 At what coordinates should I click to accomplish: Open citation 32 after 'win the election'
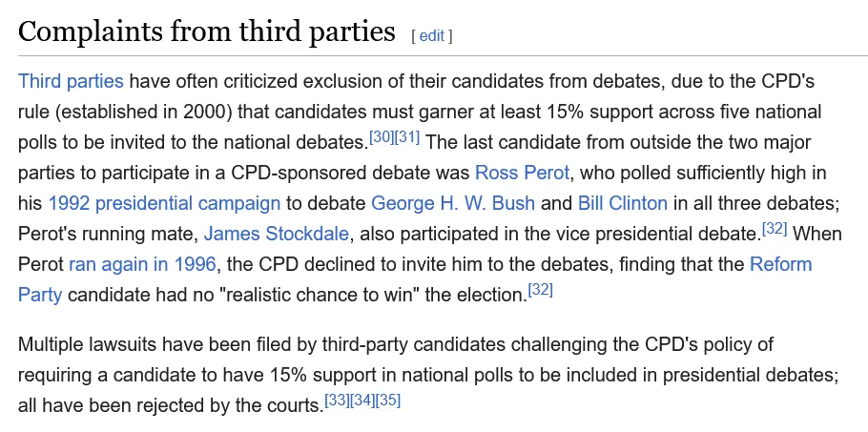coord(540,290)
